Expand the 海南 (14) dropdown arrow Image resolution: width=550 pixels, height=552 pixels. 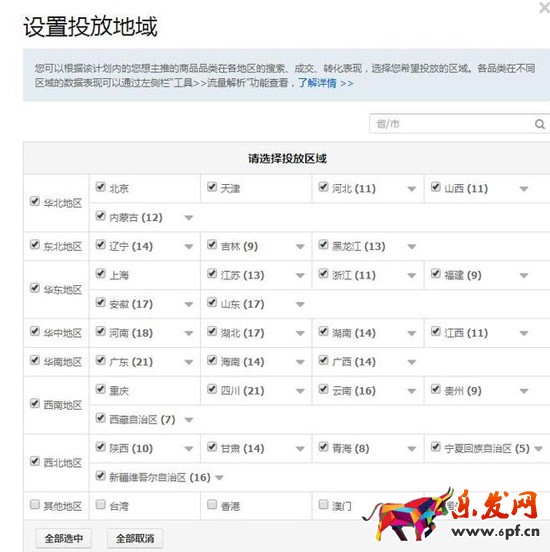coord(300,362)
